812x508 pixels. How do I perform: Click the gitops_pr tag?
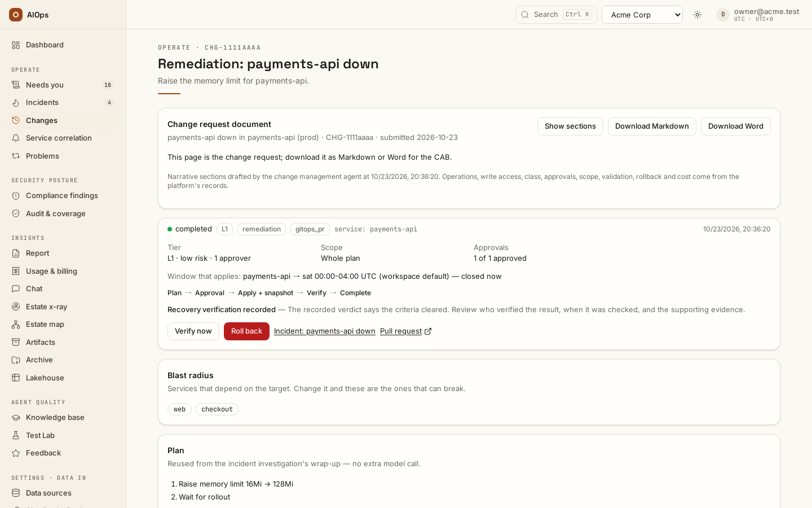click(310, 229)
